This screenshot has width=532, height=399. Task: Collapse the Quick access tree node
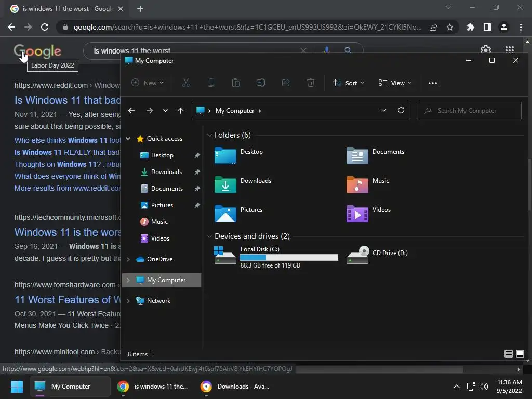[128, 138]
